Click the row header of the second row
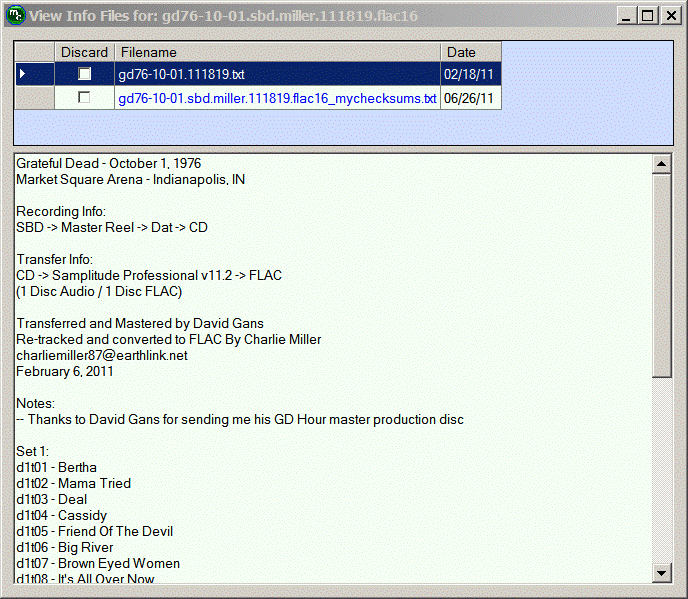Viewport: 688px width, 599px height. pos(34,97)
